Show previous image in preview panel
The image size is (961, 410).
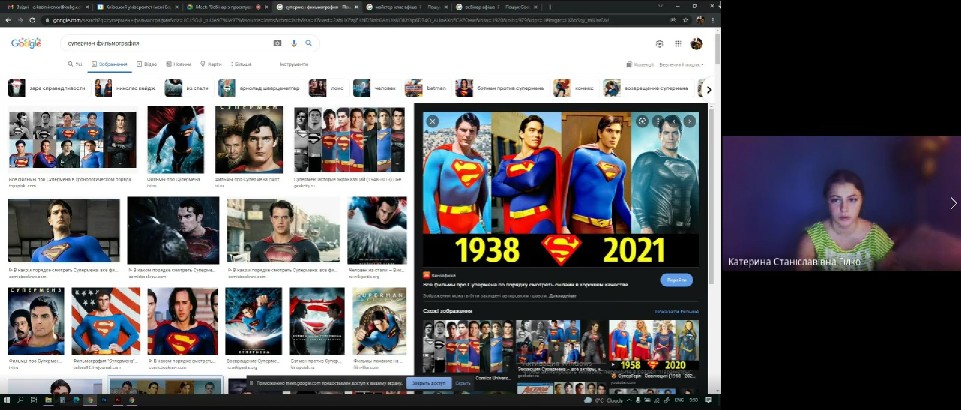coord(673,121)
